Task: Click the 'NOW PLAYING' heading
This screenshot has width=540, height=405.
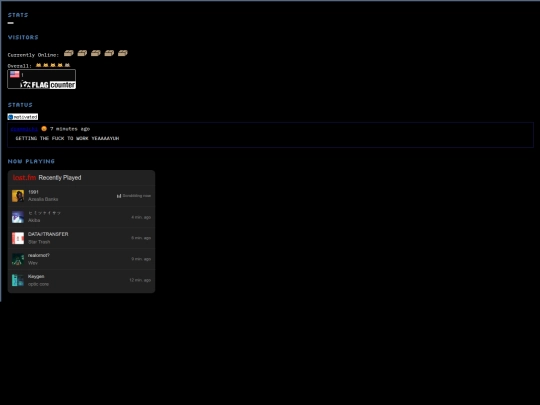Action: click(31, 161)
